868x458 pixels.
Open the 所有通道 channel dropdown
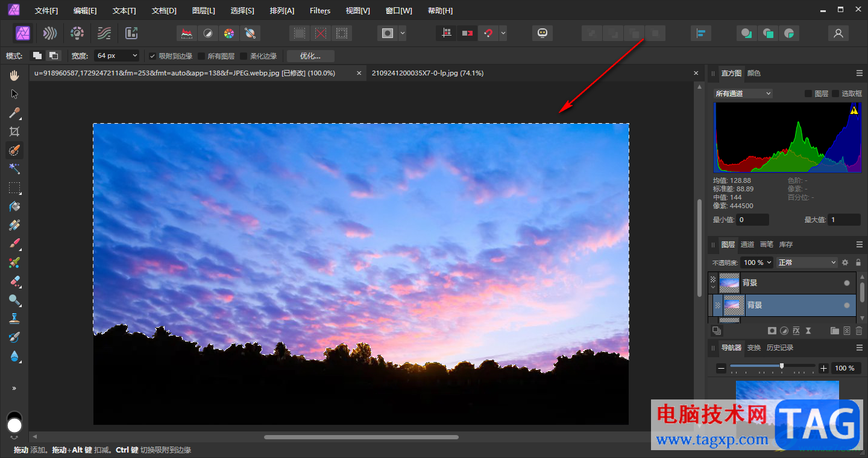coord(743,94)
